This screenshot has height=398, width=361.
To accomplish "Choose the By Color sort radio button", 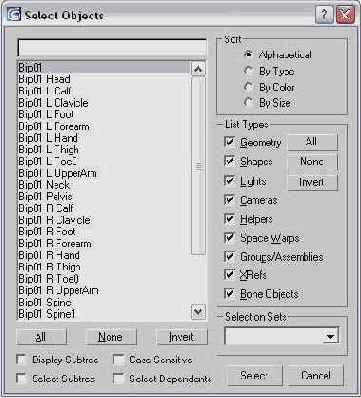I will coord(248,87).
